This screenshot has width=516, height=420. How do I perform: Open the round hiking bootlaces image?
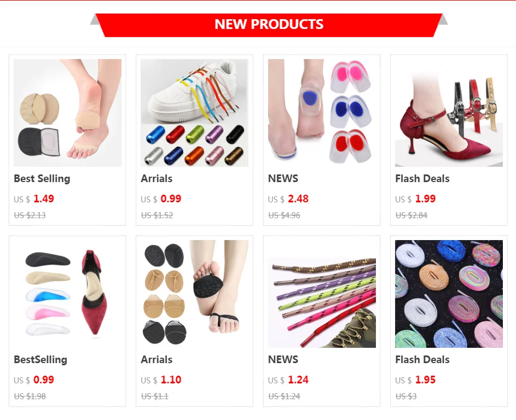322,294
